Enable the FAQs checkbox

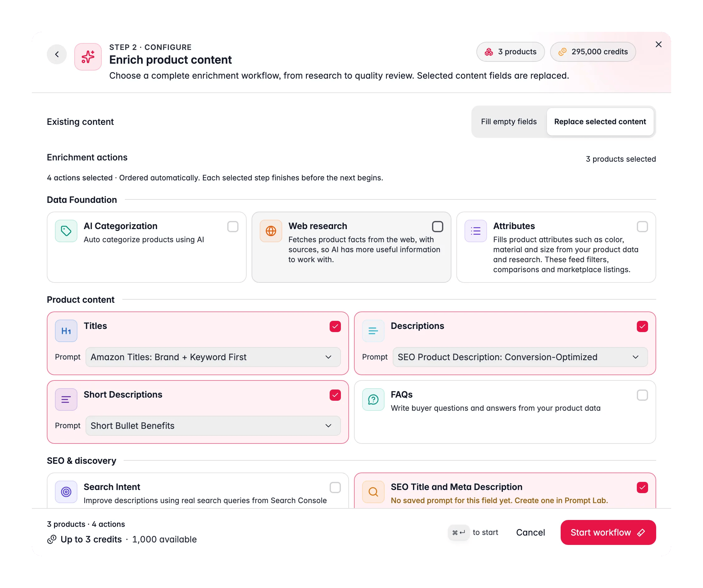point(642,395)
